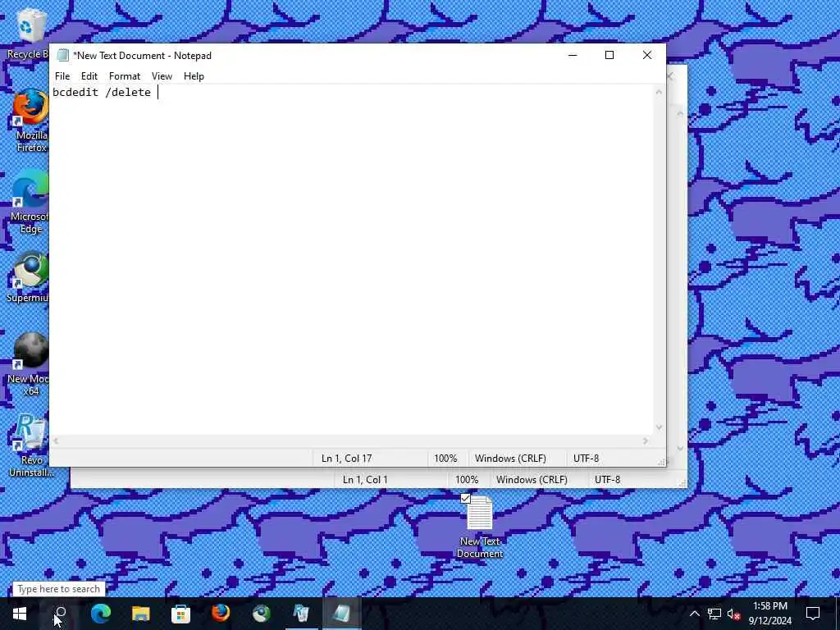Click UTF-8 in background Notepad status bar
The height and width of the screenshot is (630, 840).
(608, 479)
